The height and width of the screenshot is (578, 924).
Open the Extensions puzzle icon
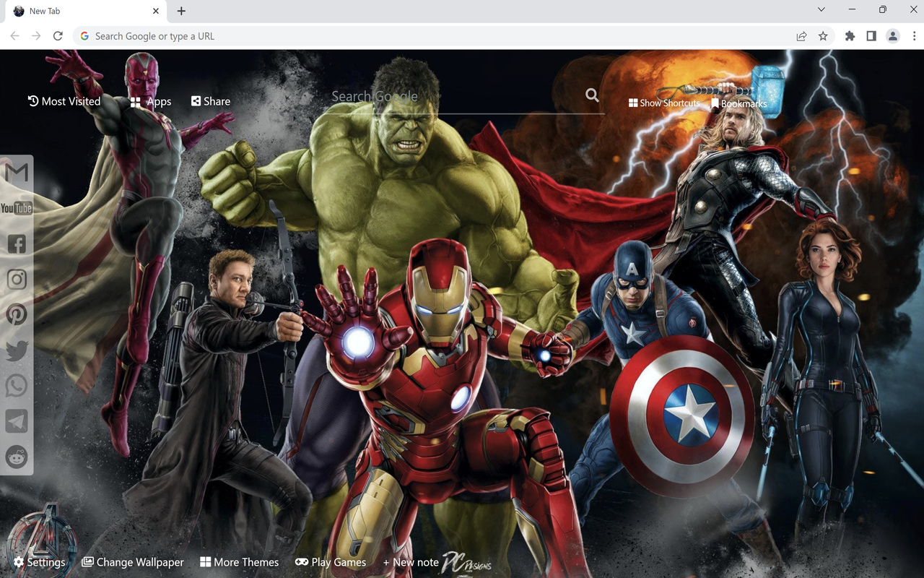click(850, 36)
